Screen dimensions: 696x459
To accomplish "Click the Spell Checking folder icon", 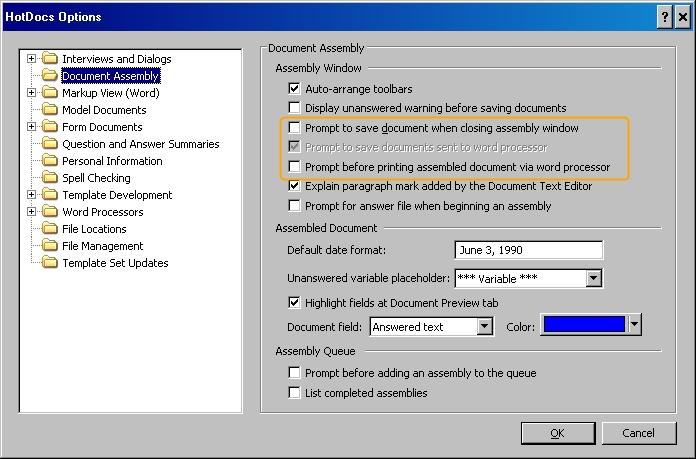I will [50, 178].
